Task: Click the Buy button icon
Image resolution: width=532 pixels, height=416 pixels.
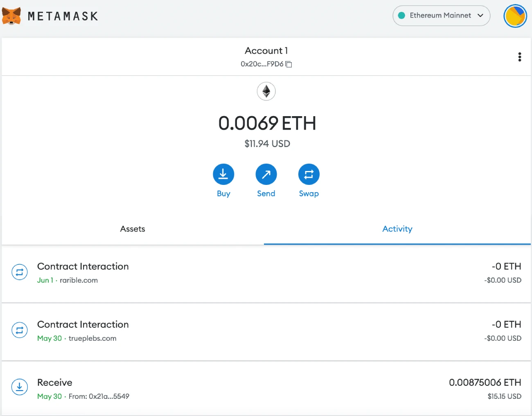Action: 223,175
